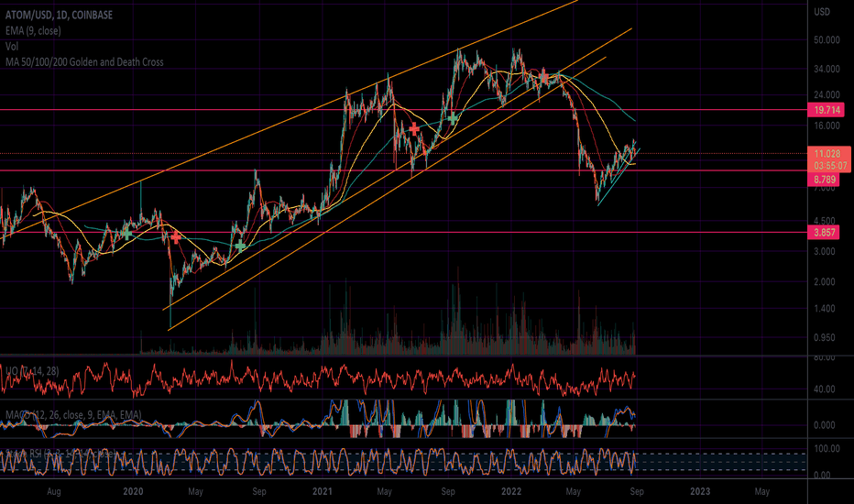Screen dimensions: 854x504
Task: Click the 4.500 tick on price axis
Action: pos(824,221)
